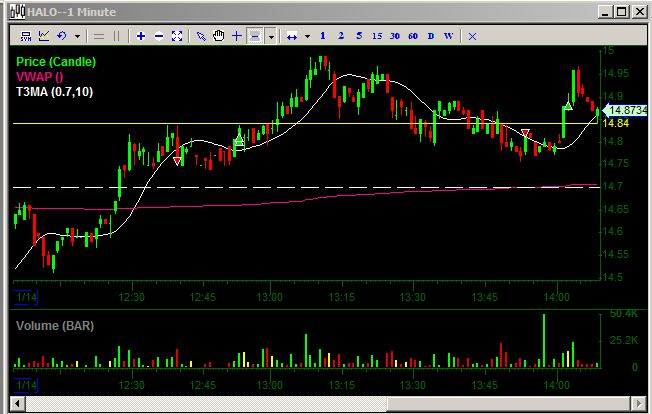Screen dimensions: 652x414
Task: Expand the dropdown next to the undo icon
Action: click(x=77, y=37)
